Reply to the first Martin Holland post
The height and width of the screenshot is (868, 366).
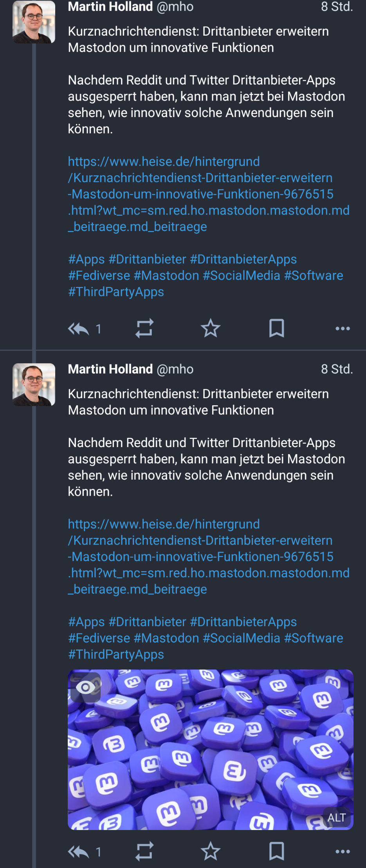coord(79,328)
